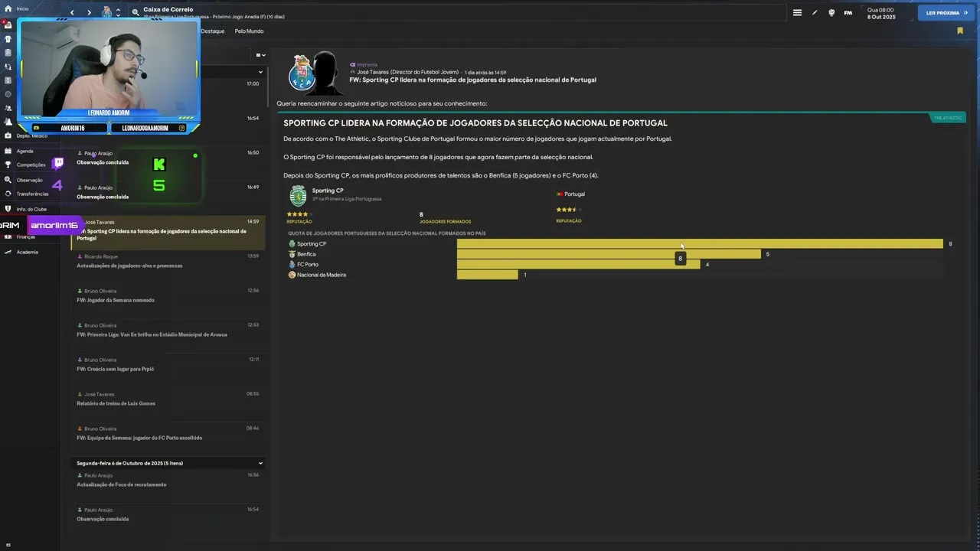The image size is (980, 551).
Task: Open the FM menu icon
Action: pos(848,12)
